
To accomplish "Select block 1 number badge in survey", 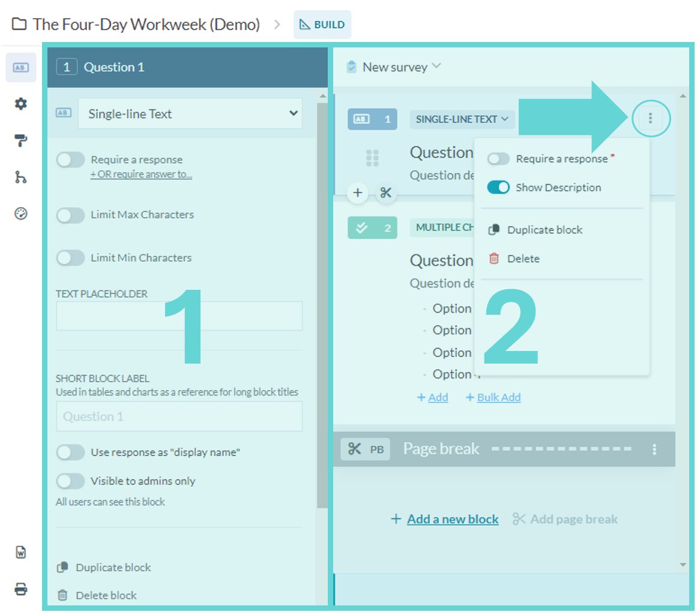I will 372,119.
